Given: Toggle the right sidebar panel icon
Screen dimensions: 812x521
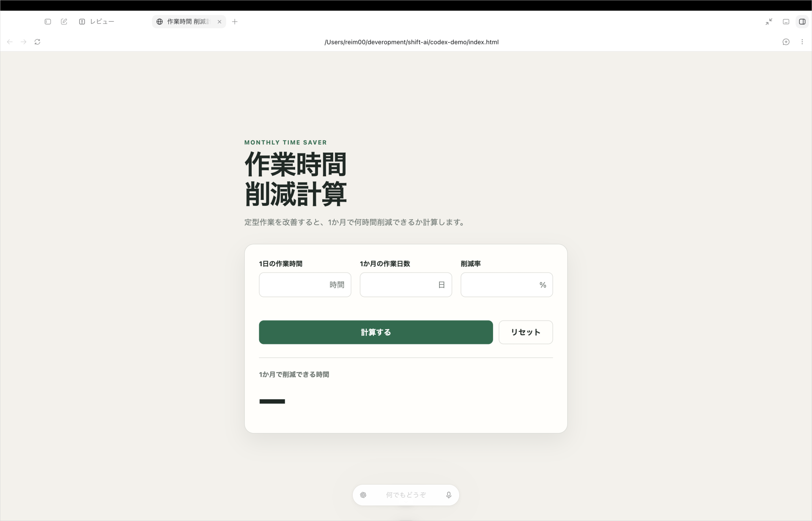Looking at the screenshot, I should coord(802,22).
